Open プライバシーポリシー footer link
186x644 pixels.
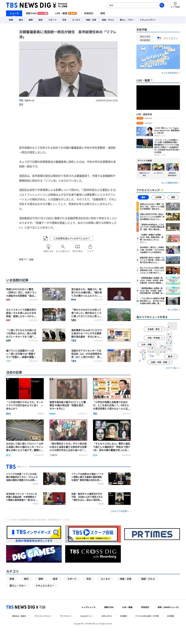[43, 616]
